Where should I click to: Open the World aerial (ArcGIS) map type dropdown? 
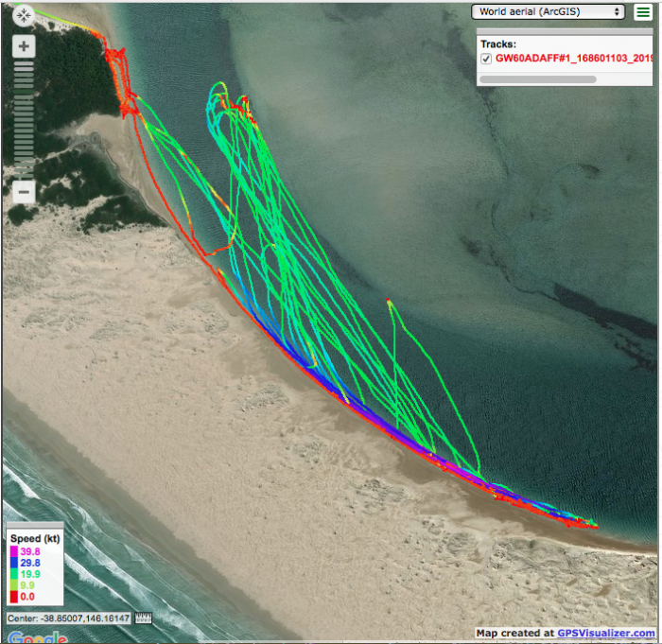549,11
